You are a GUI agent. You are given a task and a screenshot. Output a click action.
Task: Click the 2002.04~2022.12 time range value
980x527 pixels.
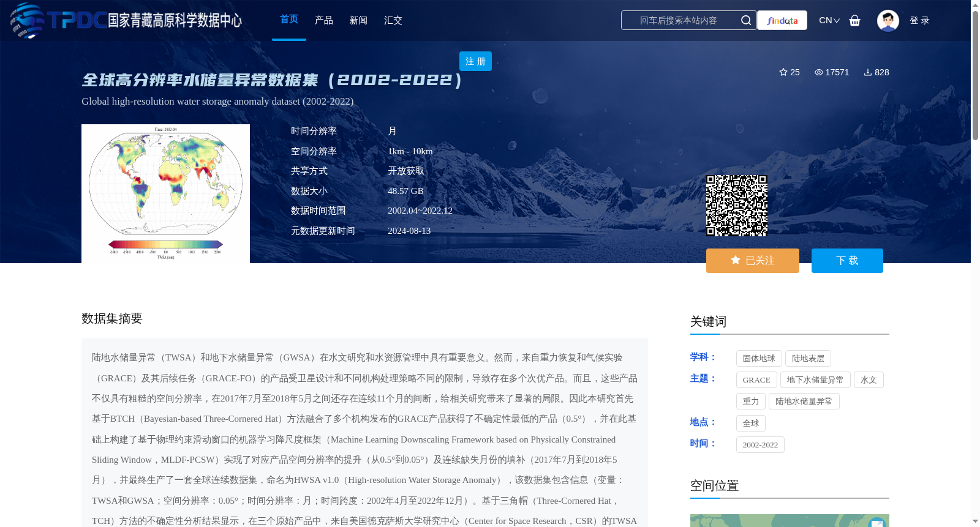(420, 211)
